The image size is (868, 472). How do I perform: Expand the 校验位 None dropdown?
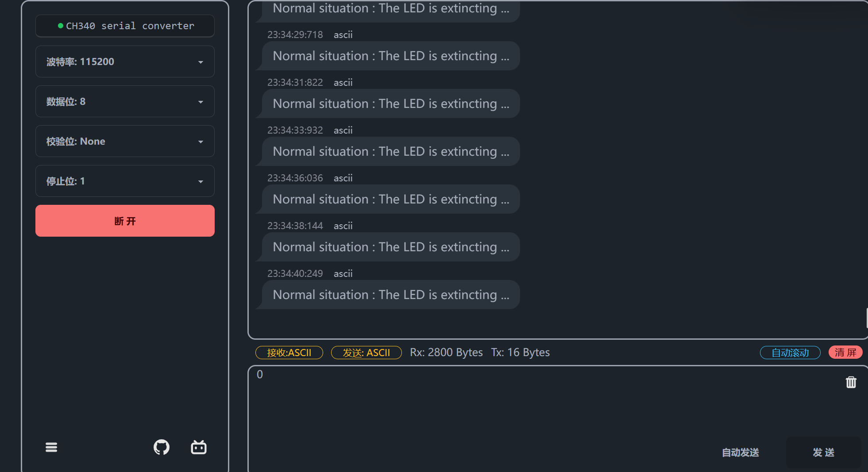[125, 141]
